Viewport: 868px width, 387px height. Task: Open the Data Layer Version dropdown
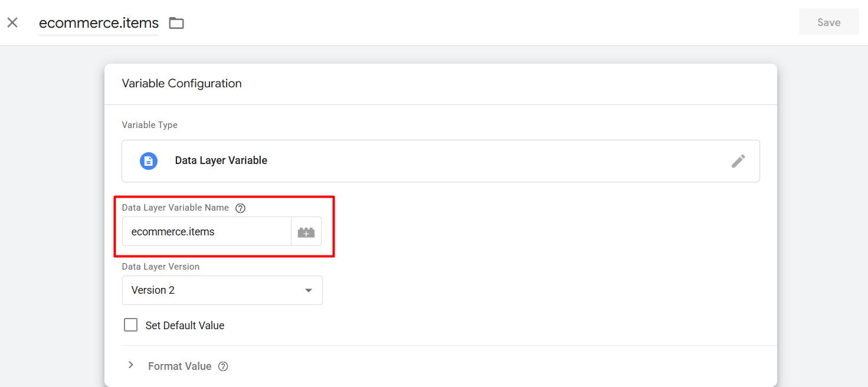[222, 290]
